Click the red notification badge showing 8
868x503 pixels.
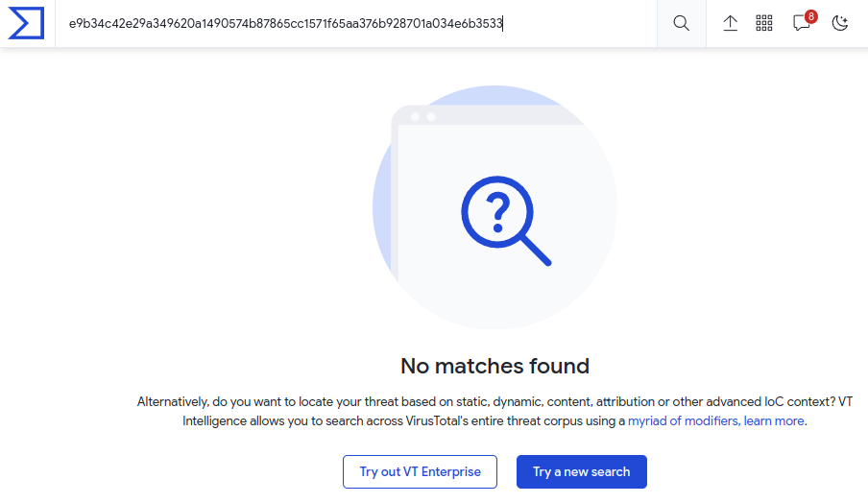pos(811,16)
